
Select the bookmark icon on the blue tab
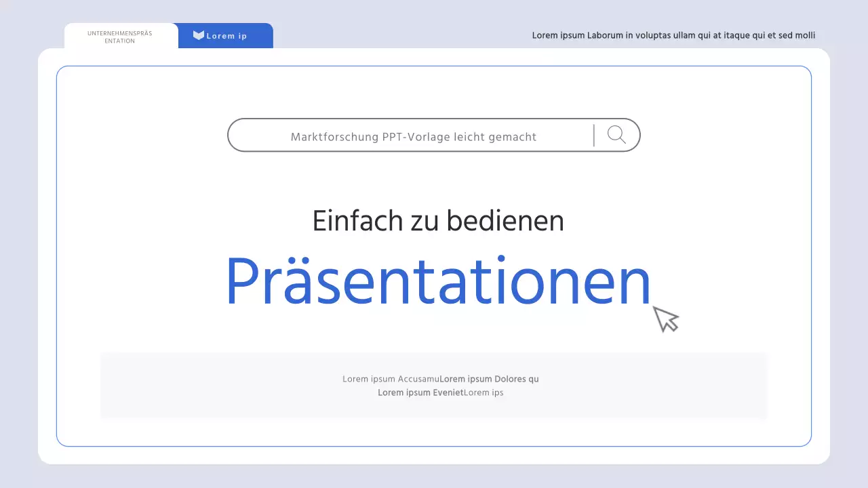point(198,35)
